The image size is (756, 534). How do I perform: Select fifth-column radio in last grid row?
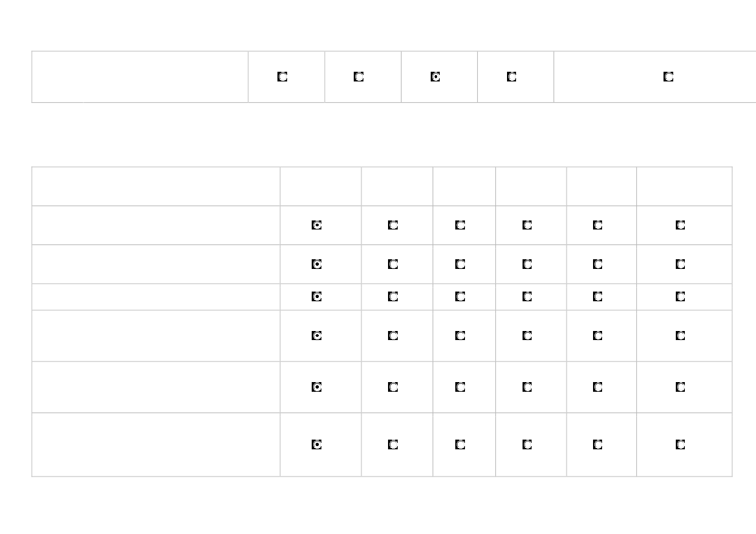[598, 445]
